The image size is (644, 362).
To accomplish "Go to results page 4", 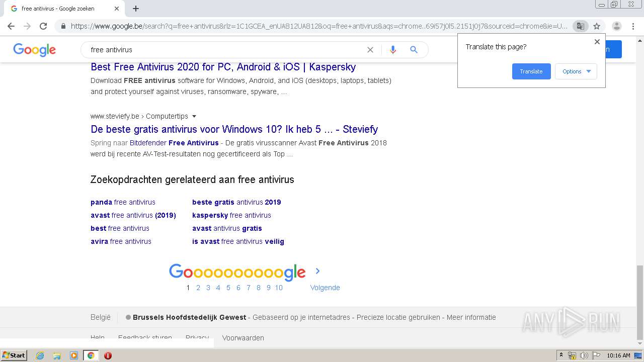I will [218, 288].
